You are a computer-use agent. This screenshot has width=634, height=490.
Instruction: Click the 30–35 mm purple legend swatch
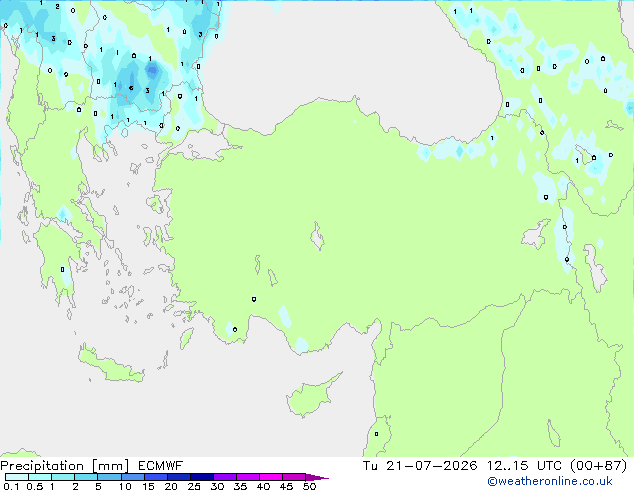coord(225,477)
